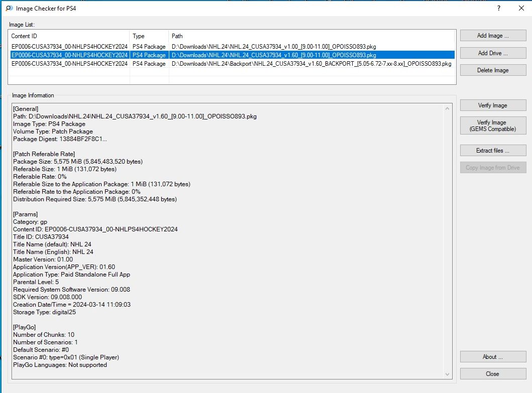
Task: Select the v1.60 BACKPORT package row
Action: click(x=232, y=63)
